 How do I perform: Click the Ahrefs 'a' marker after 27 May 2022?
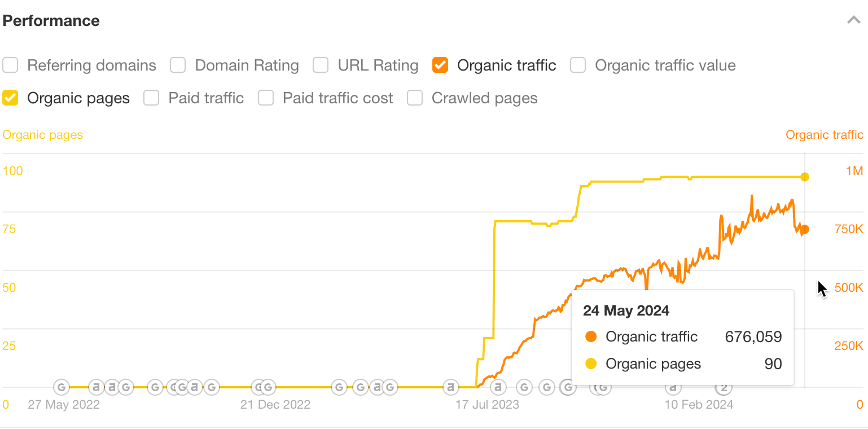click(95, 387)
